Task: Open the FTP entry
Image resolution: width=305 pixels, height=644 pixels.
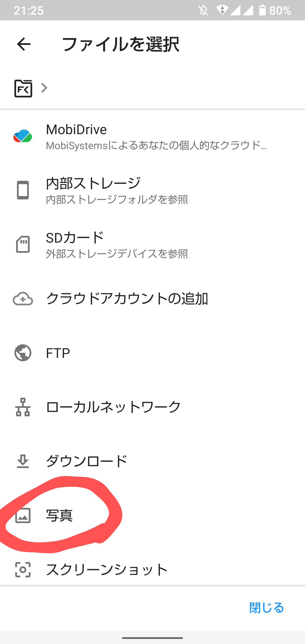Action: click(x=58, y=353)
